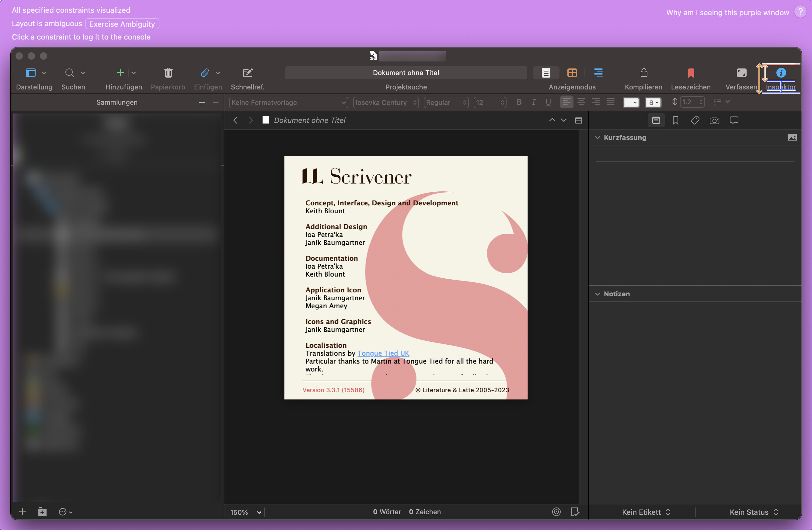The width and height of the screenshot is (812, 530).
Task: Toggle bold formatting
Action: [x=519, y=102]
